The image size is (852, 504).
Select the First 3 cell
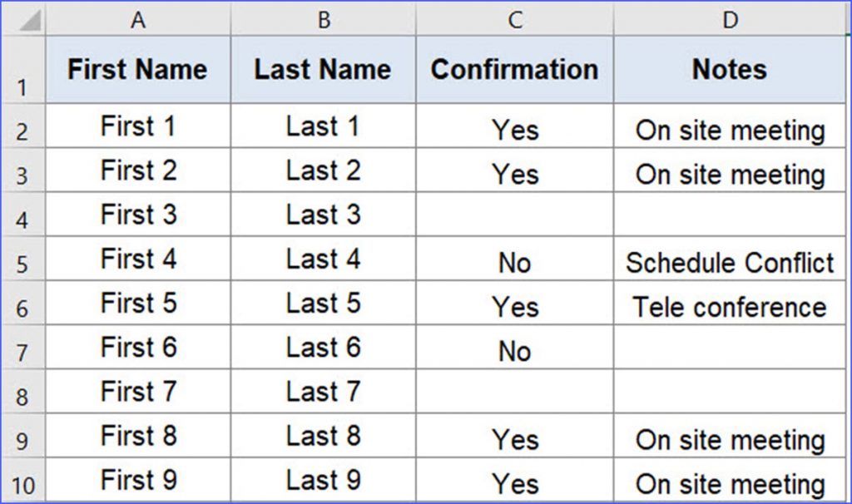pos(137,216)
